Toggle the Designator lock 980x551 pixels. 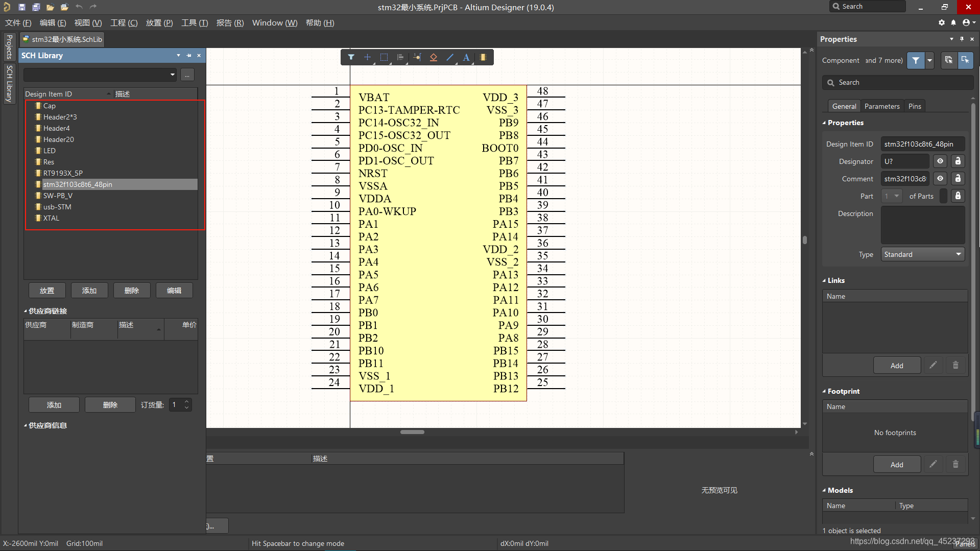958,161
